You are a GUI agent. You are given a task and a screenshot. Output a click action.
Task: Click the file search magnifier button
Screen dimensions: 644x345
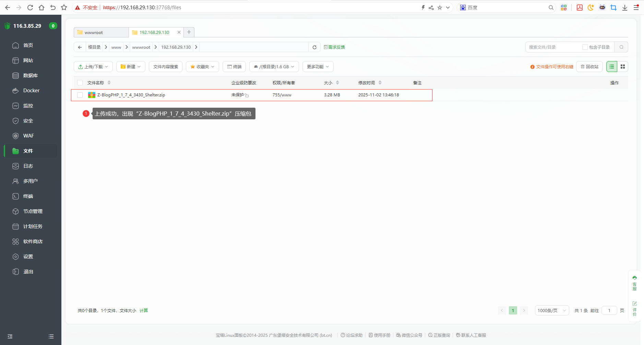(621, 47)
